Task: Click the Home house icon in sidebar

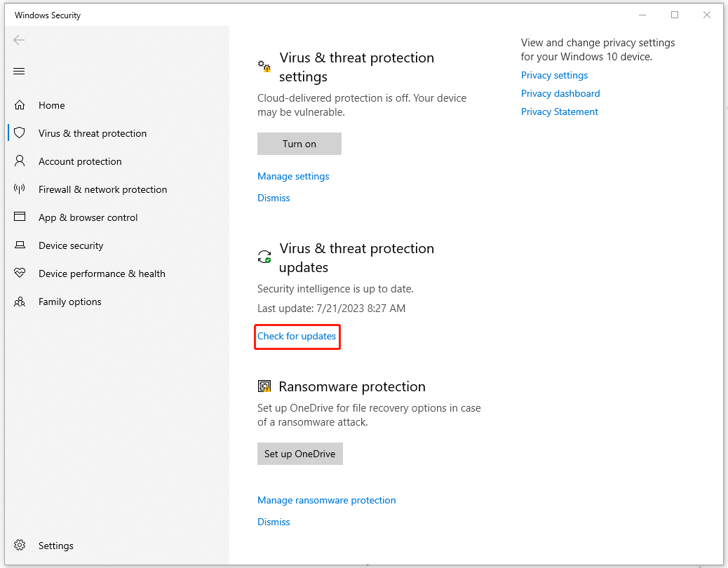Action: (x=20, y=105)
